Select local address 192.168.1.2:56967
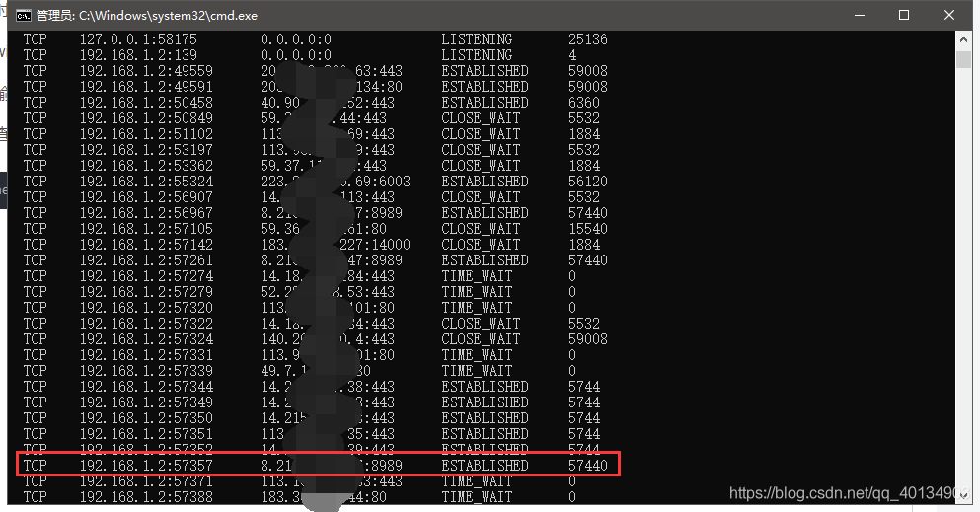This screenshot has width=980, height=512. 146,213
